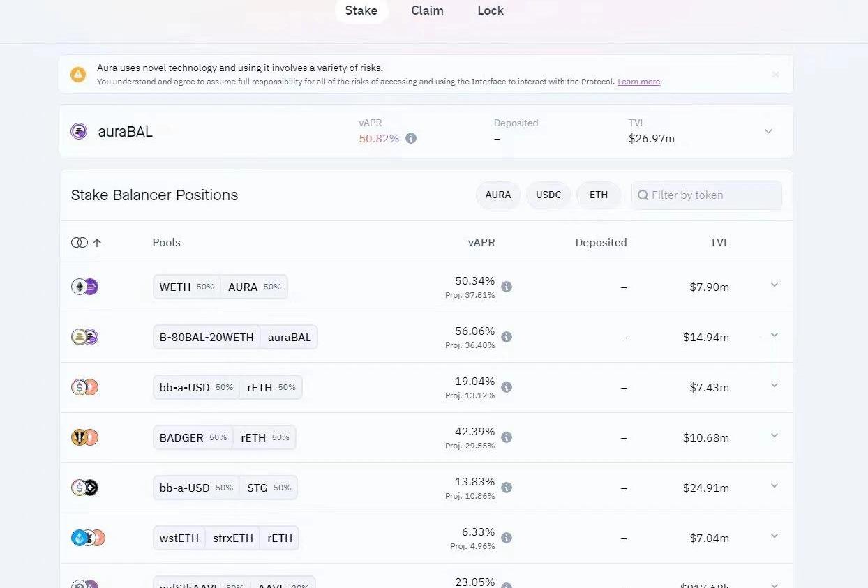Expand the bb-a-USD/STG pool row
868x588 pixels.
(x=775, y=485)
